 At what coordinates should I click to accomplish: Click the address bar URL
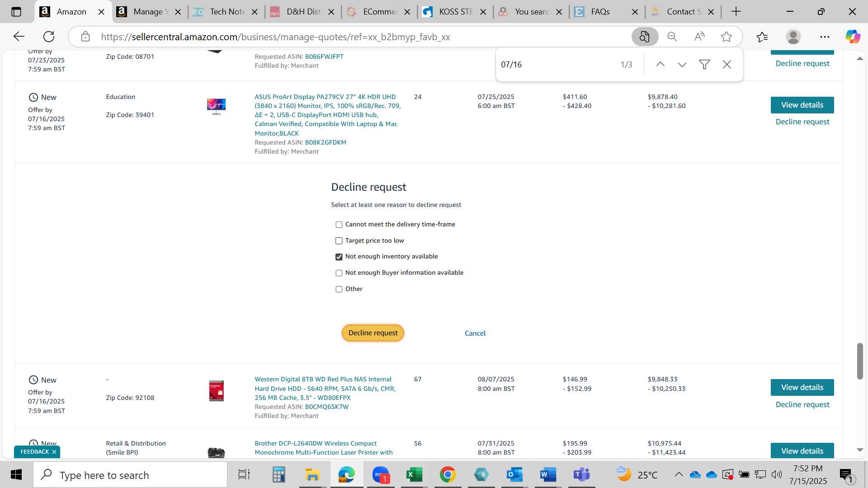pos(275,37)
